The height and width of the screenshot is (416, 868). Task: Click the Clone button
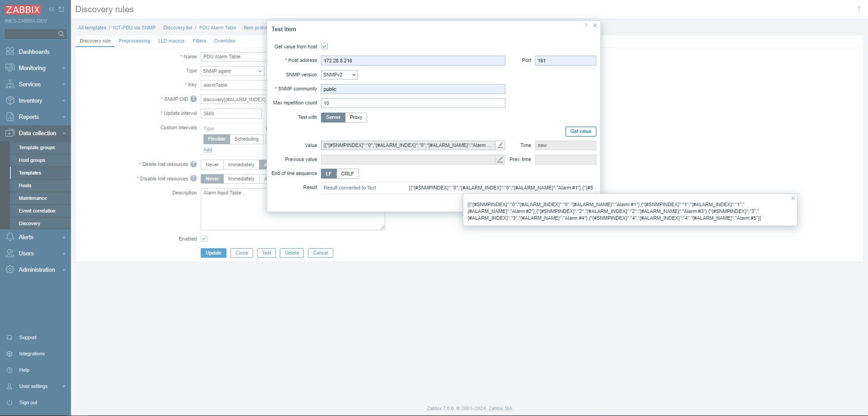click(x=241, y=253)
